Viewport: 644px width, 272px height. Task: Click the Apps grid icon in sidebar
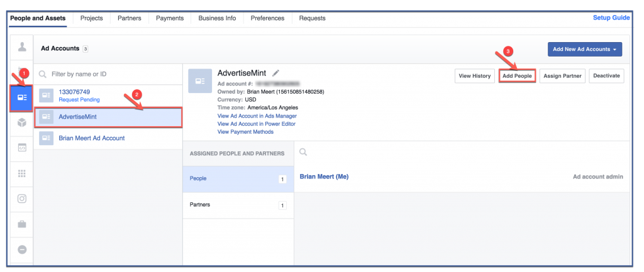[x=22, y=173]
